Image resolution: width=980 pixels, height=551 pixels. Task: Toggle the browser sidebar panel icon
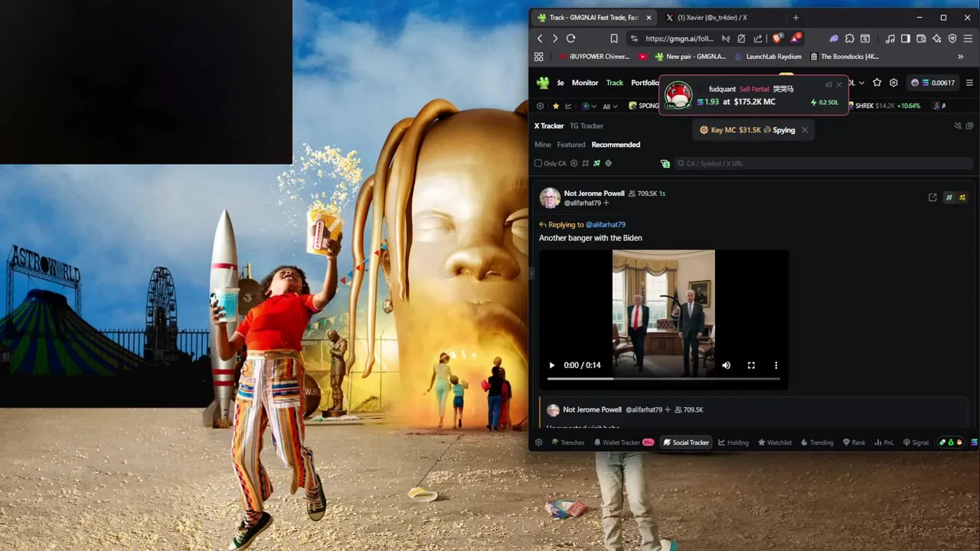(906, 38)
